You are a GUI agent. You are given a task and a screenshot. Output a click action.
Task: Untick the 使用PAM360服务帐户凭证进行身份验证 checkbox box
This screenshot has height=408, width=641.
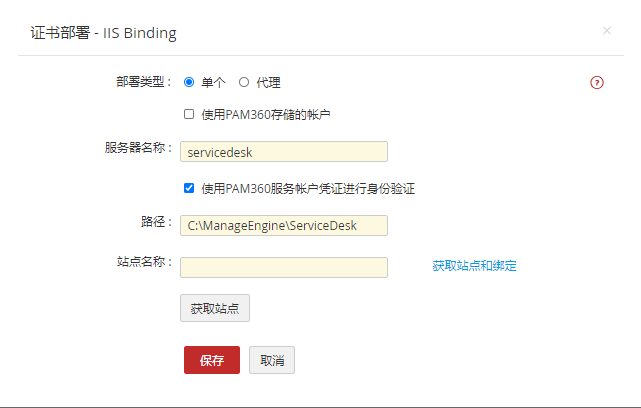[x=189, y=187]
